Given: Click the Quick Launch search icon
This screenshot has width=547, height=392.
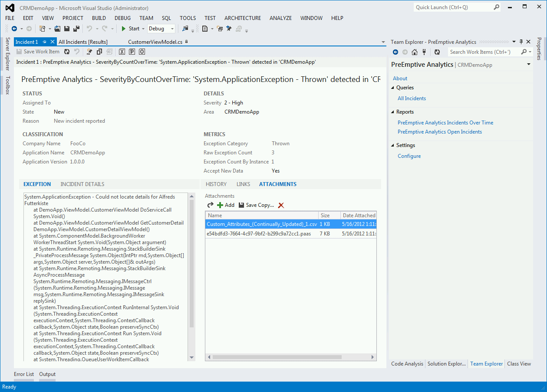Looking at the screenshot, I should pyautogui.click(x=497, y=7).
